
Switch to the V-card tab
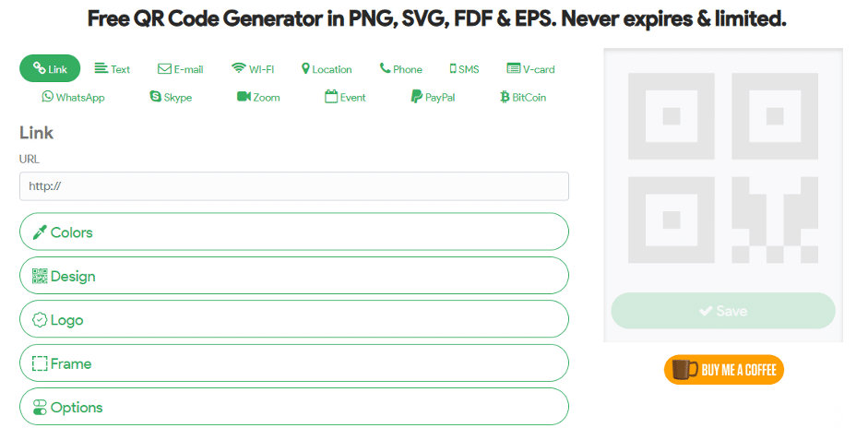click(530, 68)
